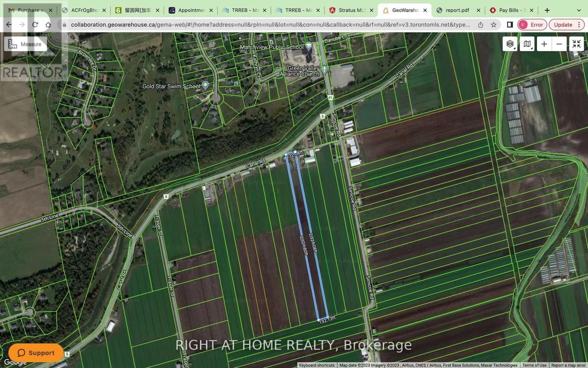This screenshot has width=588, height=368.
Task: Open a new browser tab
Action: [547, 10]
